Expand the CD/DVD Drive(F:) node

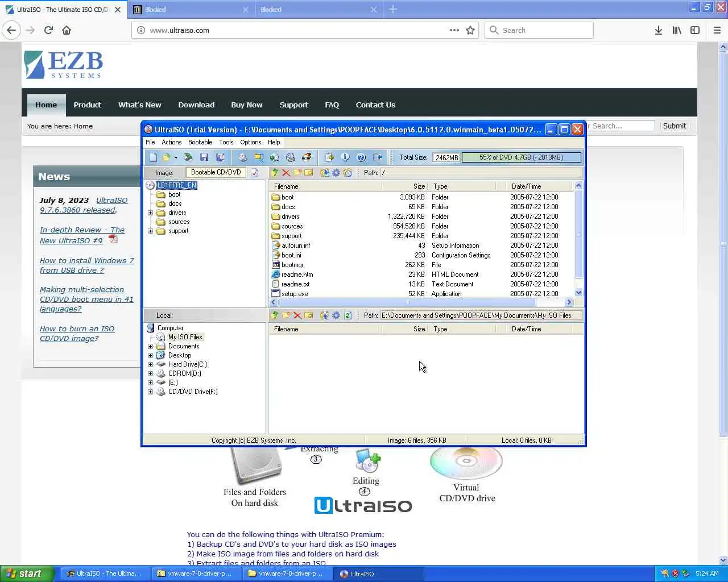coord(151,392)
